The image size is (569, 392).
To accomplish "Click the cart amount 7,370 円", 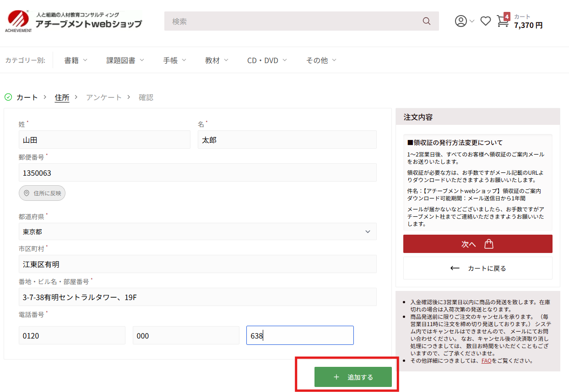I will 528,26.
